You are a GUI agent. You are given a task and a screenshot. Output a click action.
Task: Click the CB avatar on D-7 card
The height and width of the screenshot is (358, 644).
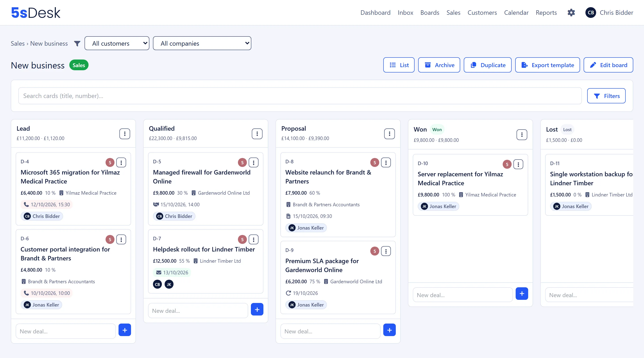[157, 284]
